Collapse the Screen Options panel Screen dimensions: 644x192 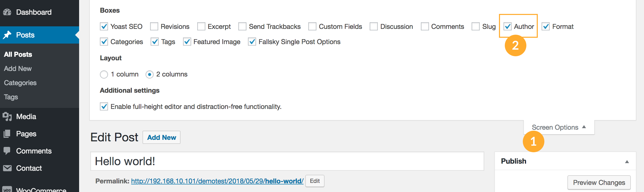[559, 127]
